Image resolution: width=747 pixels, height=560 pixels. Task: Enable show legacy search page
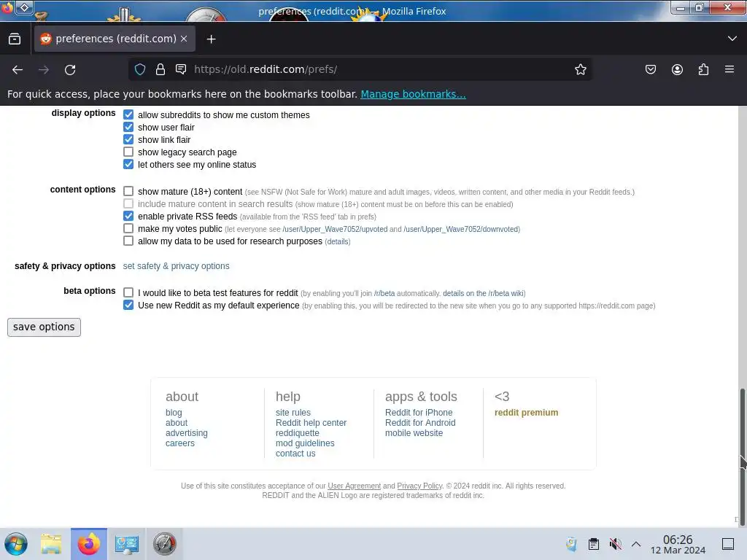coord(128,152)
